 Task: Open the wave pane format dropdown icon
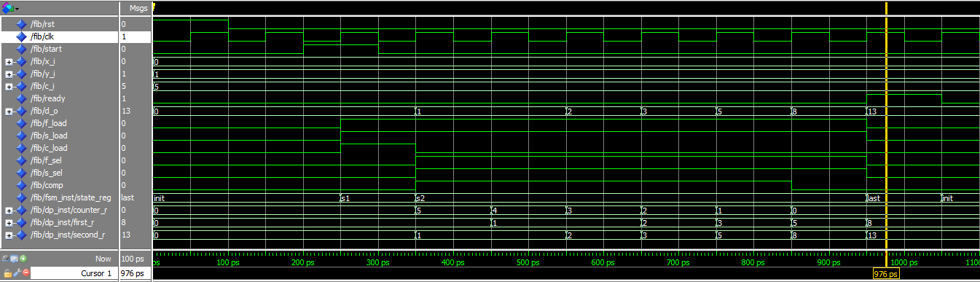10,8
